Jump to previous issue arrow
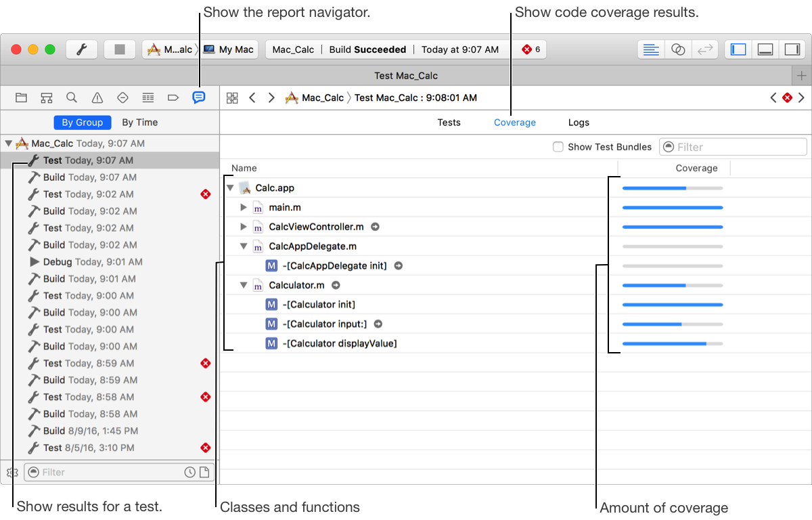812x520 pixels. 773,97
